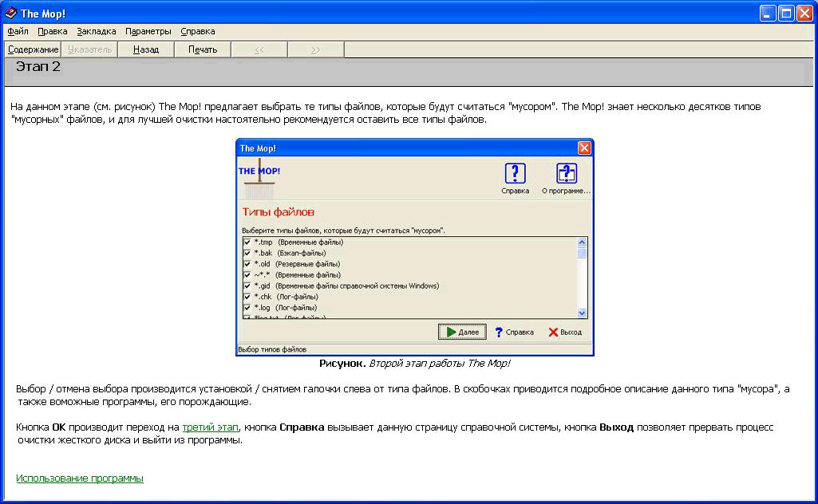The height and width of the screenshot is (504, 818).
Task: Click the Печать toolbar button
Action: pos(203,49)
